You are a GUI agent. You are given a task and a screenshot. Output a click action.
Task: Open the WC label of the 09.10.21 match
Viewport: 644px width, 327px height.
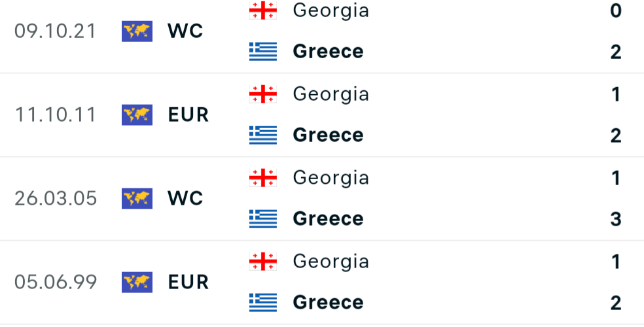(x=185, y=31)
